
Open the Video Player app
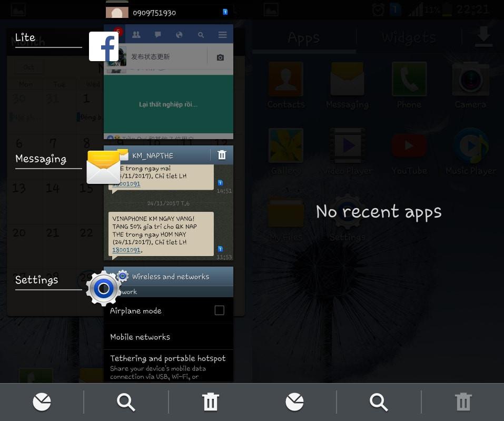[x=347, y=145]
